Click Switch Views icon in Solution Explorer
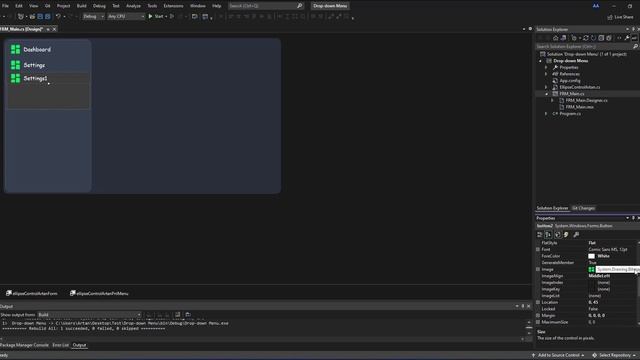 [563, 38]
